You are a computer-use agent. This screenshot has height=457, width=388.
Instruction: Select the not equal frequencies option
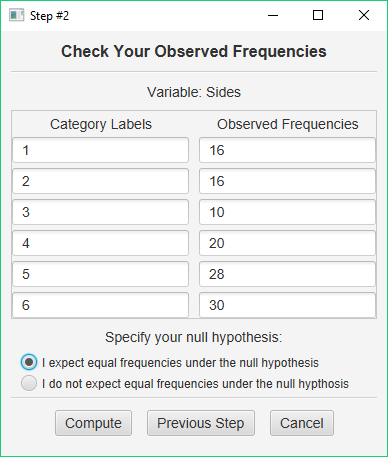(29, 383)
